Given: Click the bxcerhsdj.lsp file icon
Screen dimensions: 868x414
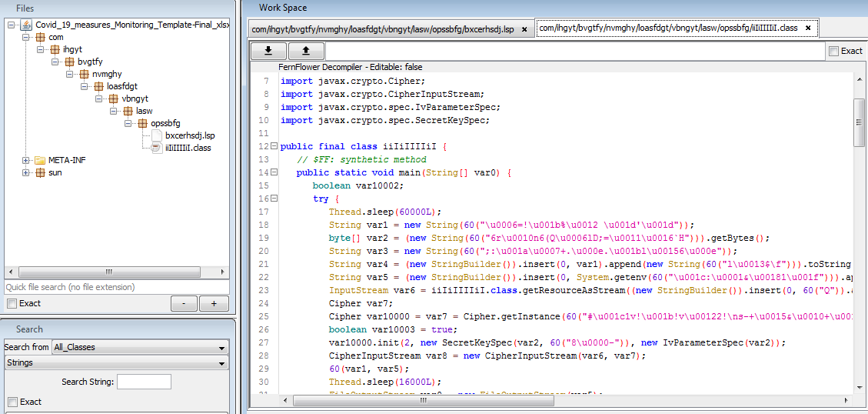Looking at the screenshot, I should [x=157, y=135].
